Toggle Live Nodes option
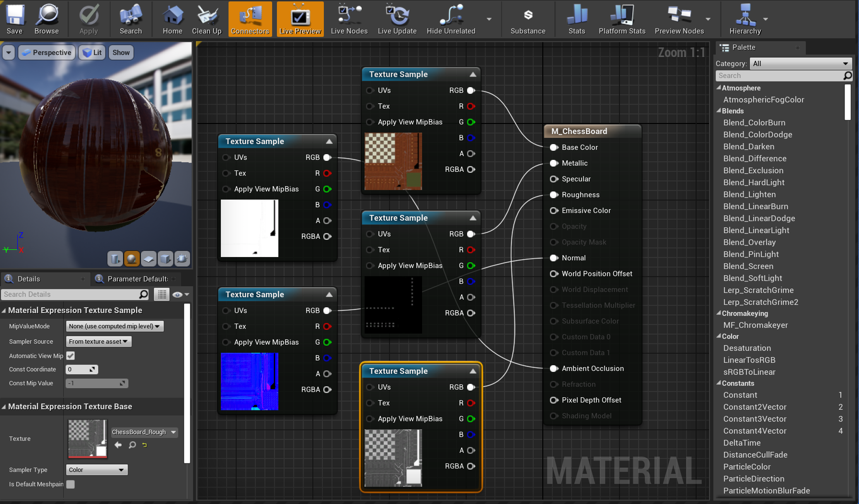This screenshot has width=859, height=504. pyautogui.click(x=349, y=19)
